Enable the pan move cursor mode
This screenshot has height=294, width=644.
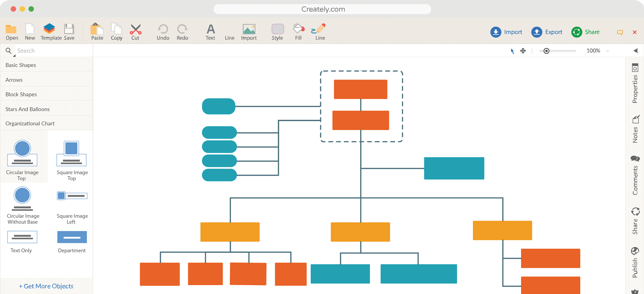(523, 51)
